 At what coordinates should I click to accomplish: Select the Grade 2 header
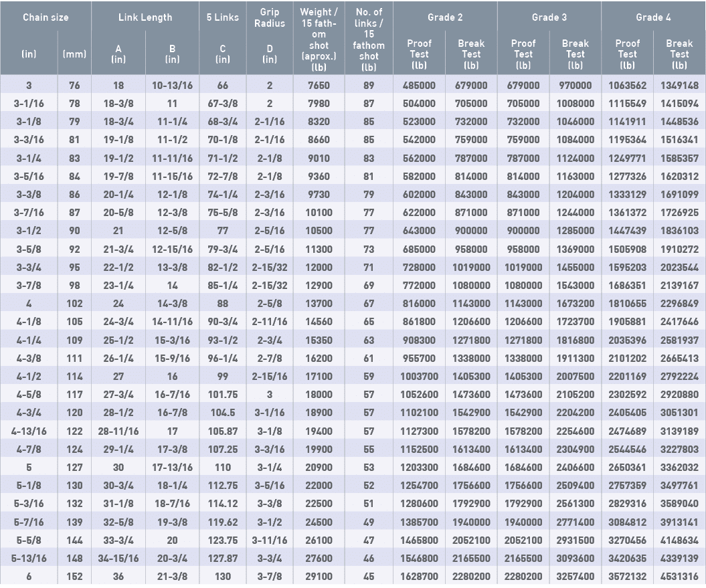click(x=445, y=17)
